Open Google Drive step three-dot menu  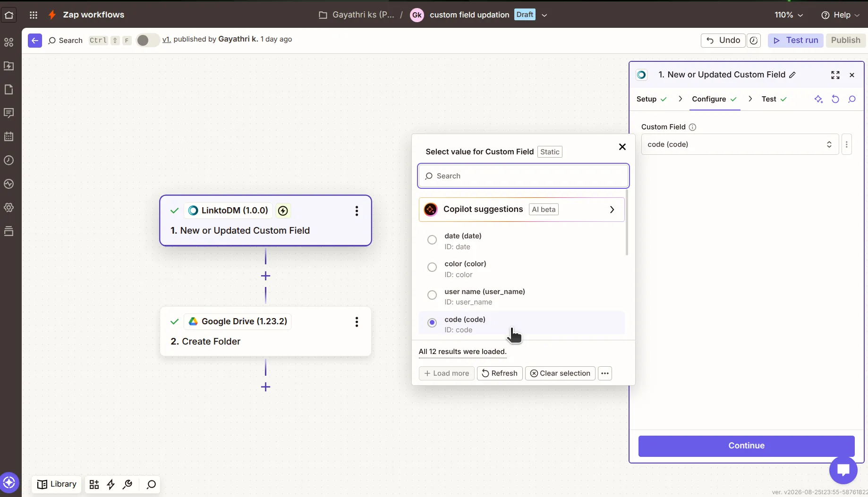coord(357,322)
